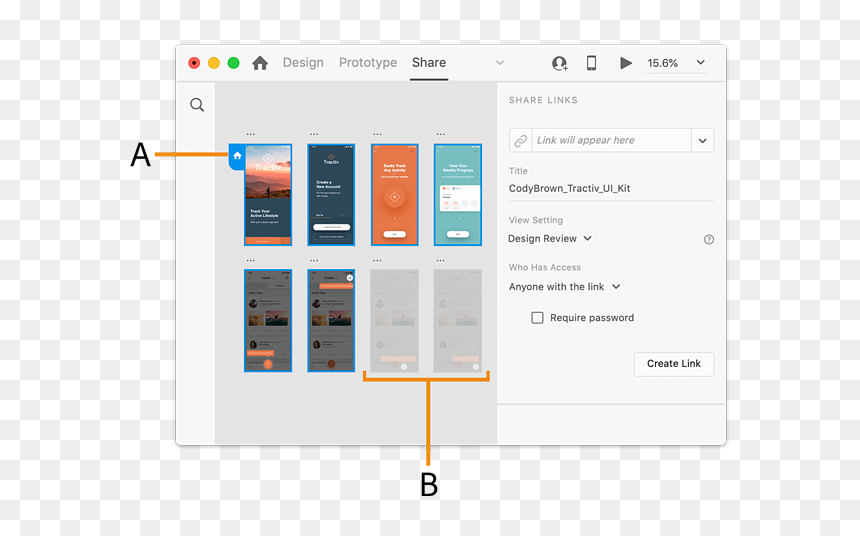
Task: Expand the share link history dropdown
Action: [x=703, y=140]
